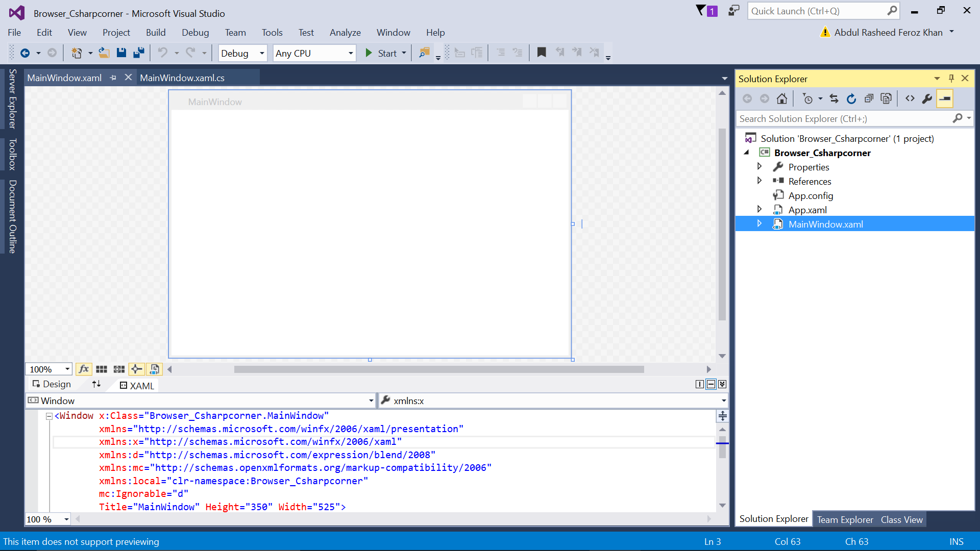
Task: Click Show All Files icon
Action: pyautogui.click(x=886, y=98)
